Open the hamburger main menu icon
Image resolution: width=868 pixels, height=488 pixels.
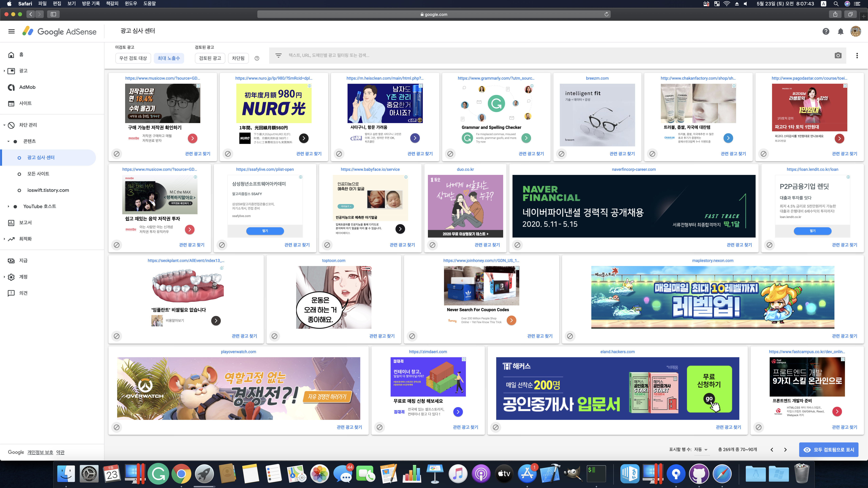click(x=12, y=31)
